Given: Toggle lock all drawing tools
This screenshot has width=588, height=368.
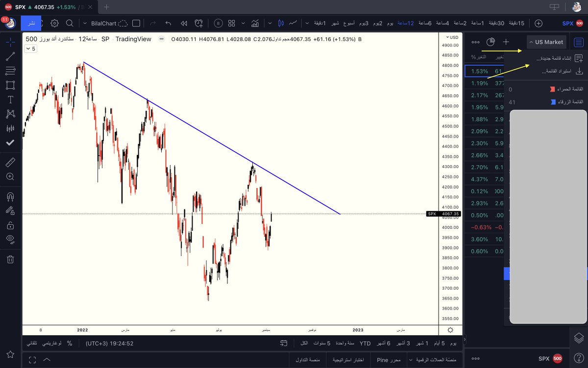Looking at the screenshot, I should [x=10, y=225].
